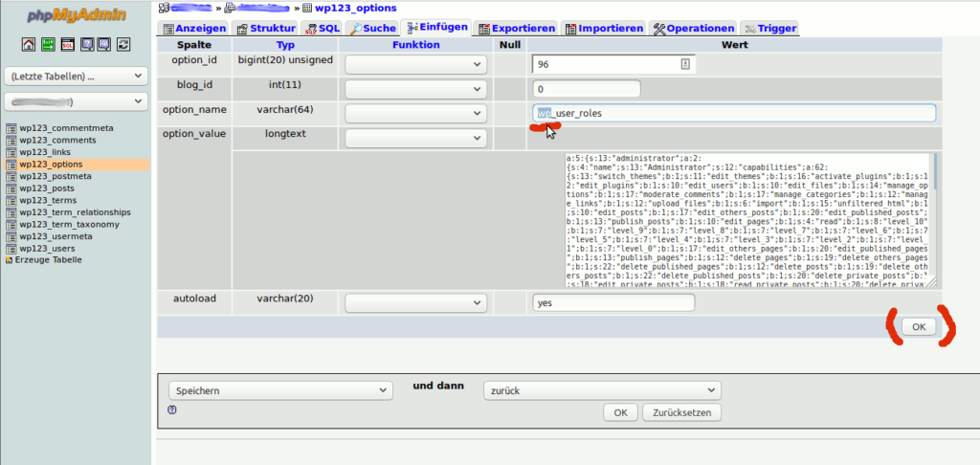Click wp123_options breadcrumb link

pos(355,8)
